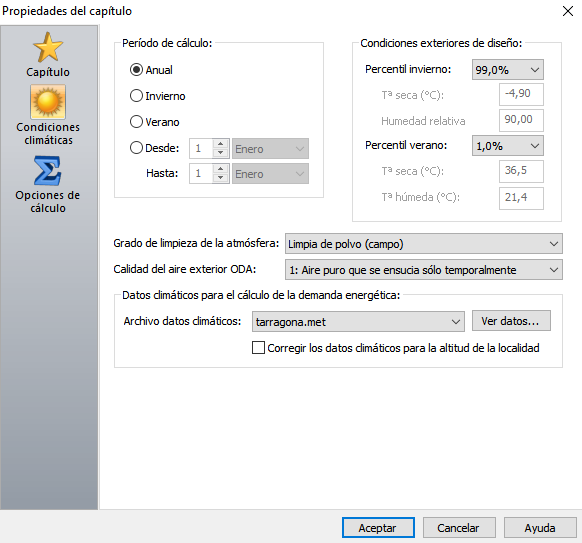Click the summer Tª seca field showing 36,5
Viewport: 582px width, 543px height.
(521, 171)
